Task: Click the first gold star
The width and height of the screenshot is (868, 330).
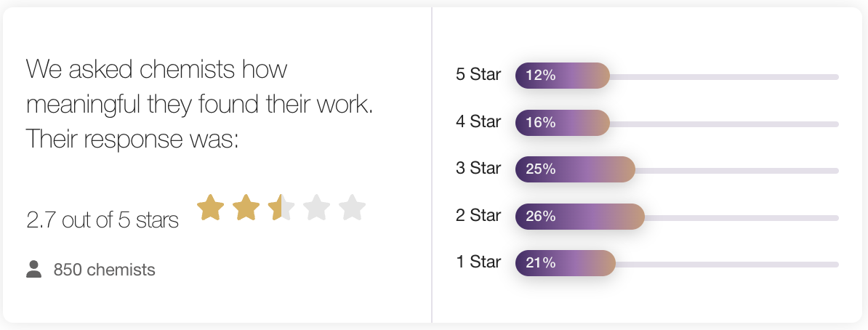Action: [211, 208]
